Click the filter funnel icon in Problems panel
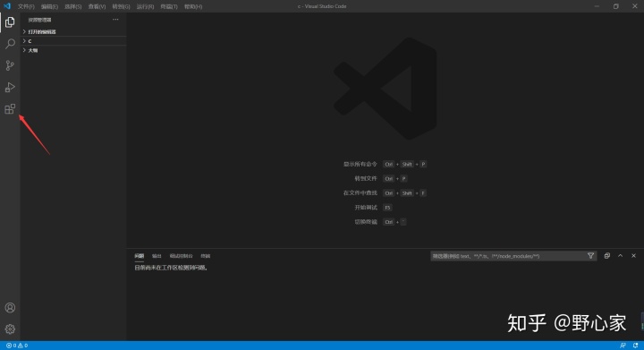The width and height of the screenshot is (644, 350). coord(590,255)
